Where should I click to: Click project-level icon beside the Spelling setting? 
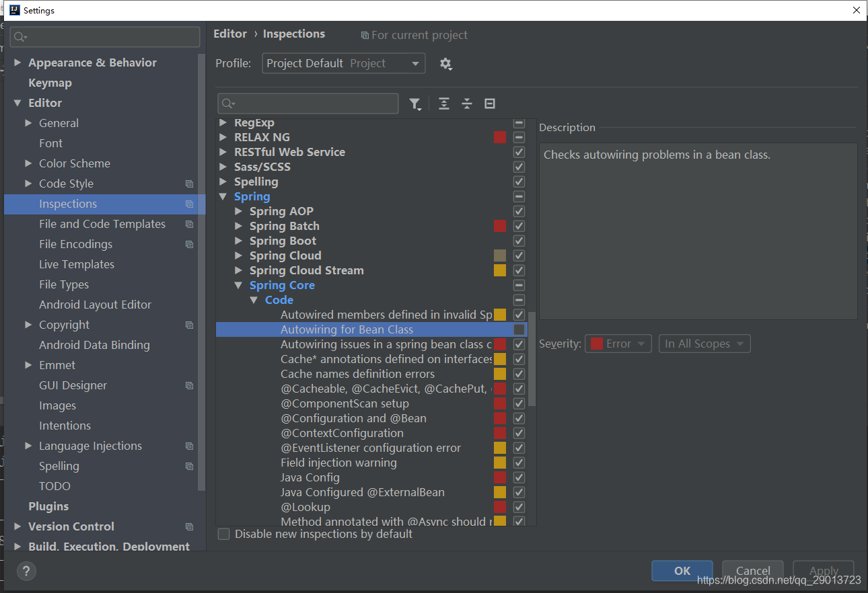(x=189, y=466)
